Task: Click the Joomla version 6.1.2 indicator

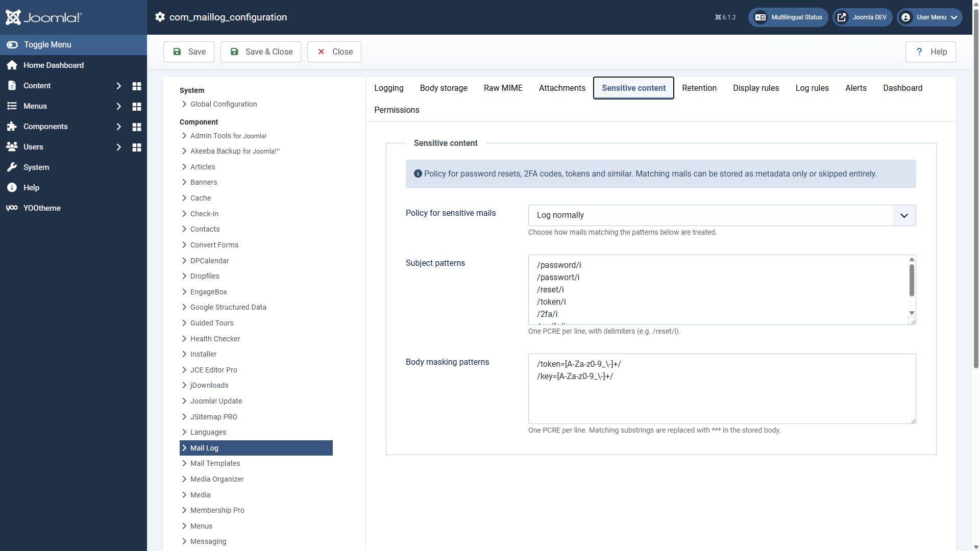Action: click(725, 17)
